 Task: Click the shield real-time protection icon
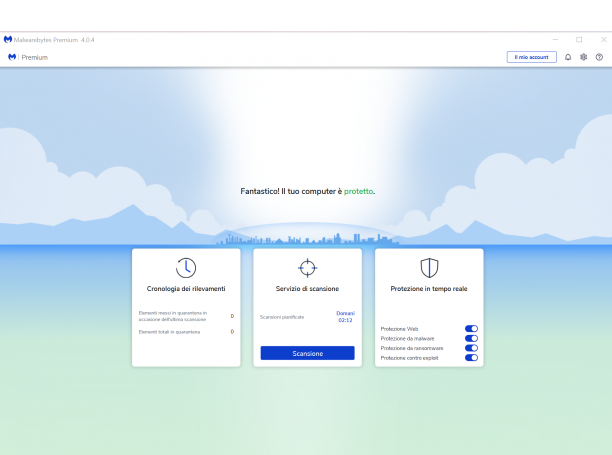429,268
